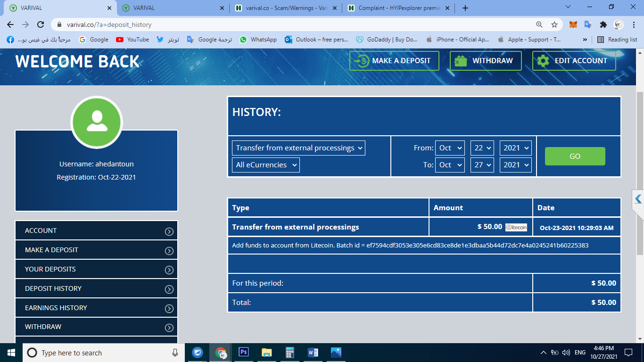Click the Make a Deposit button
This screenshot has height=362, width=644.
[394, 61]
